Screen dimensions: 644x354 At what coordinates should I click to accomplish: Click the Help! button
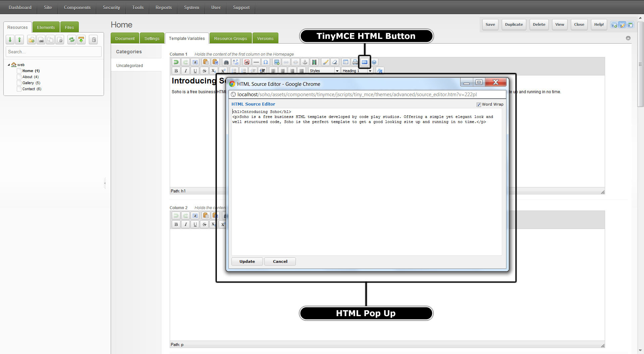click(599, 24)
